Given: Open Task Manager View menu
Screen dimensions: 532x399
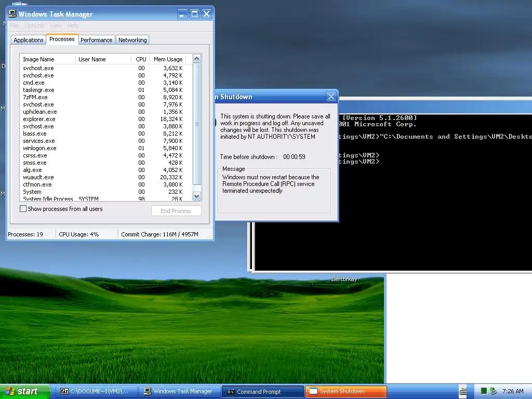Looking at the screenshot, I should [56, 25].
